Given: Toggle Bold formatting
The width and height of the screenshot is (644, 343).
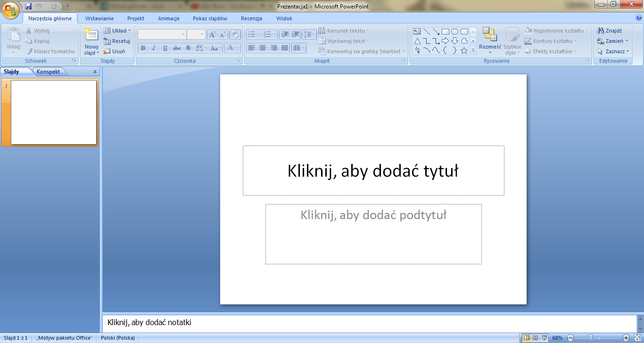Looking at the screenshot, I should [143, 48].
